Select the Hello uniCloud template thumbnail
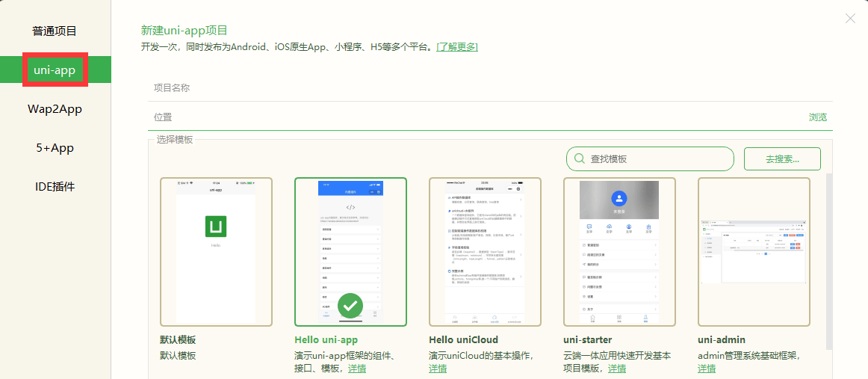The image size is (868, 379). tap(485, 252)
